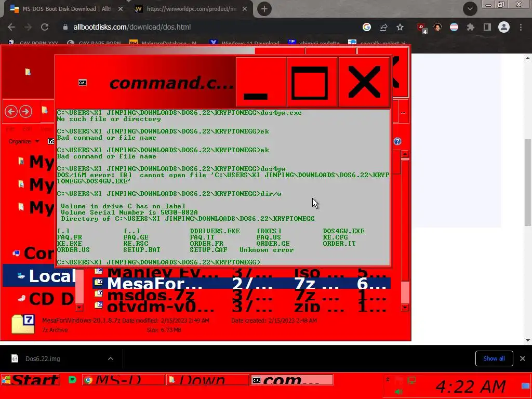Open the network tray icon
The height and width of the screenshot is (399, 532).
411,380
